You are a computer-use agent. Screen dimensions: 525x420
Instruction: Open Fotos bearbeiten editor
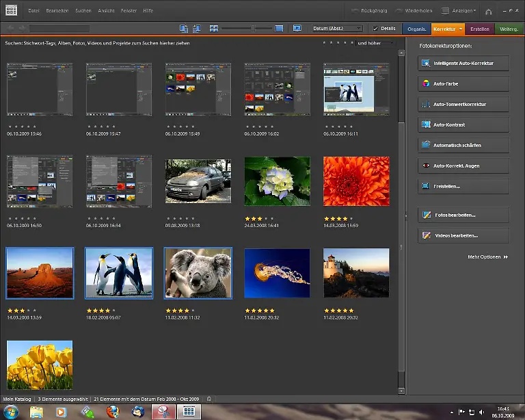[x=463, y=215]
